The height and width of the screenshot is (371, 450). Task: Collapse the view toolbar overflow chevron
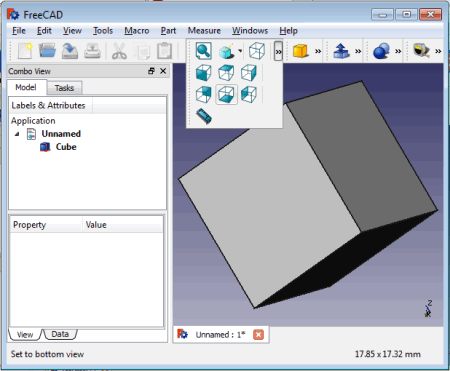[x=278, y=51]
